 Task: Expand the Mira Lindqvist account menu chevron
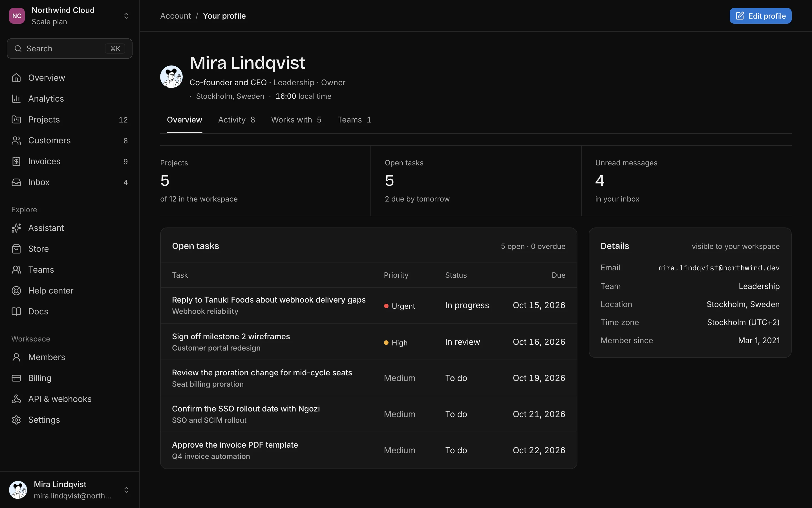[126, 490]
